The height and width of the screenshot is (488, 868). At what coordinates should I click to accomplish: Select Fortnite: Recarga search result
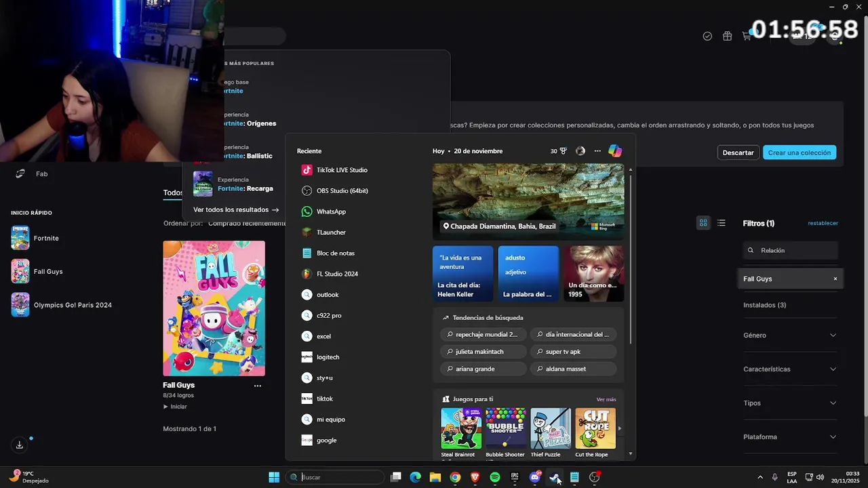tap(234, 184)
